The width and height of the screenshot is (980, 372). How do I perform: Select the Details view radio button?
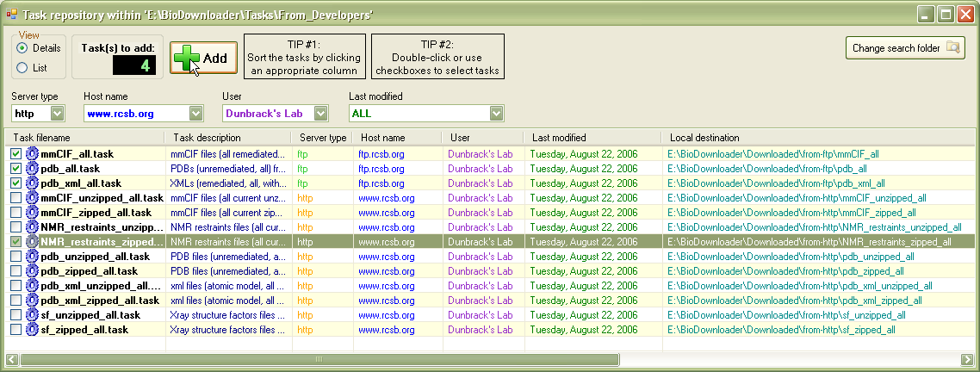22,48
